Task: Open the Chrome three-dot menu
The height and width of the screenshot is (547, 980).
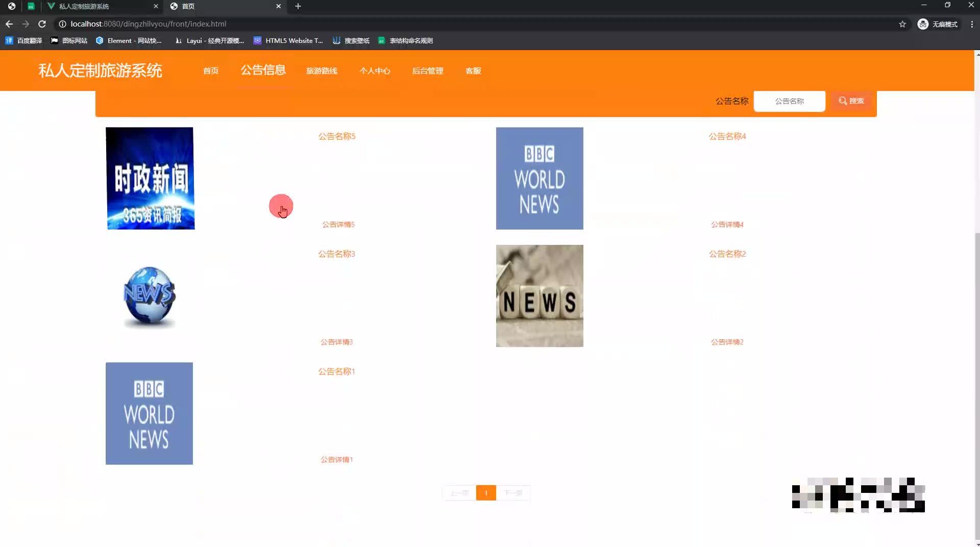Action: pos(972,23)
